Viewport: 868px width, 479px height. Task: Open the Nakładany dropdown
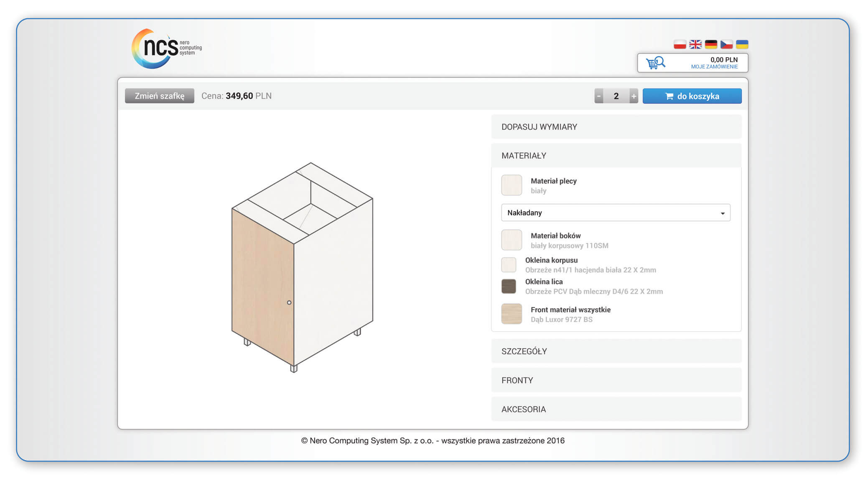pyautogui.click(x=615, y=213)
